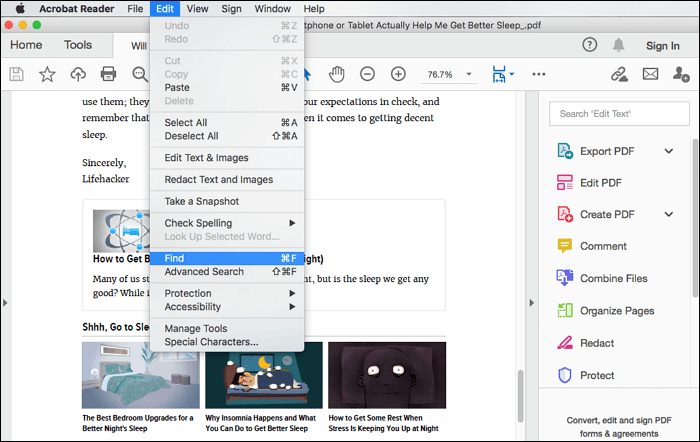The image size is (700, 442).
Task: Switch to the Tools tab
Action: [x=78, y=45]
